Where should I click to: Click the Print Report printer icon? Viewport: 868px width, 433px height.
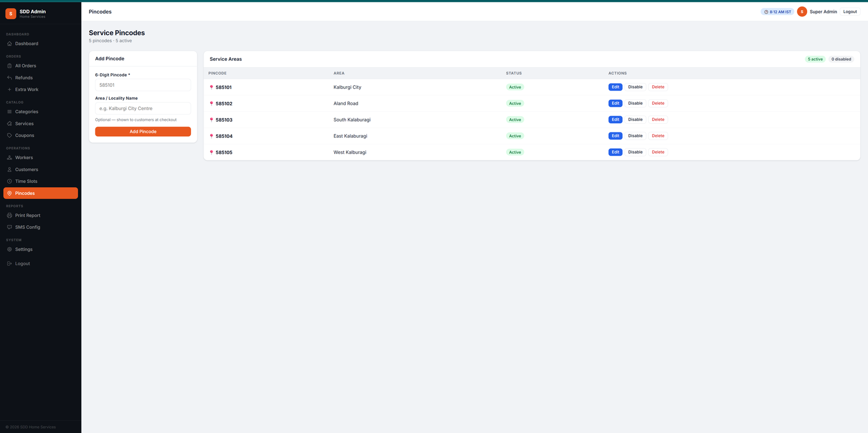(9, 215)
